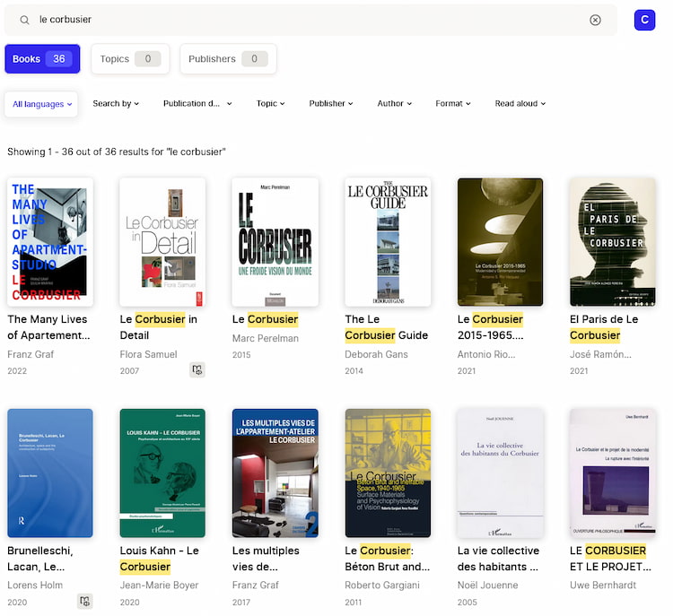Click author name Marc Perelman
The height and width of the screenshot is (616, 673).
click(266, 338)
